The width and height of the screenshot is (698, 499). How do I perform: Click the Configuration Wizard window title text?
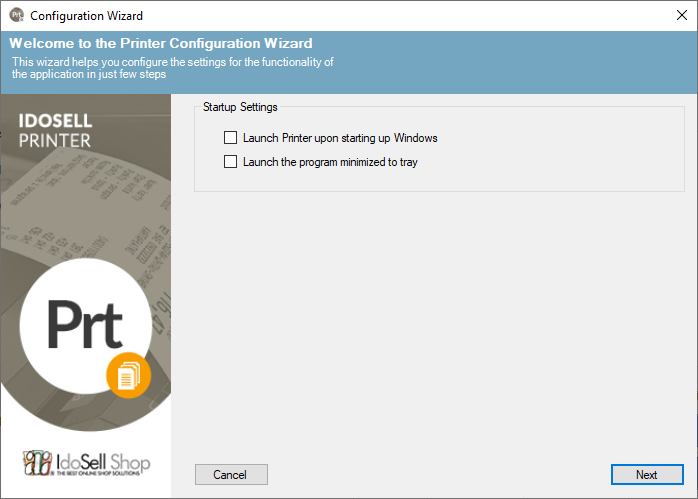click(86, 16)
